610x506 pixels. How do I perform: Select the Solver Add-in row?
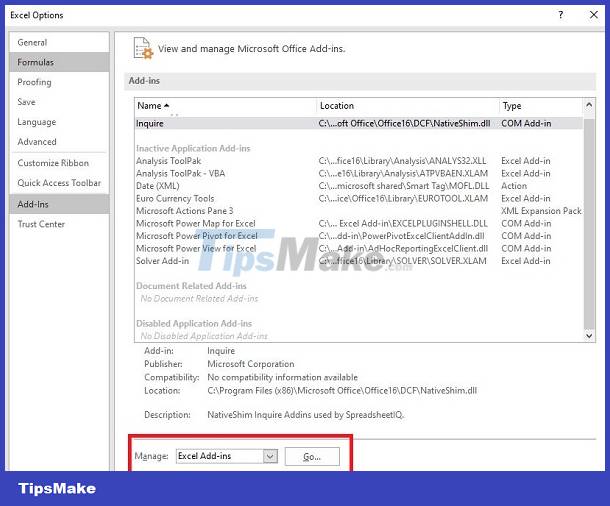[x=359, y=261]
